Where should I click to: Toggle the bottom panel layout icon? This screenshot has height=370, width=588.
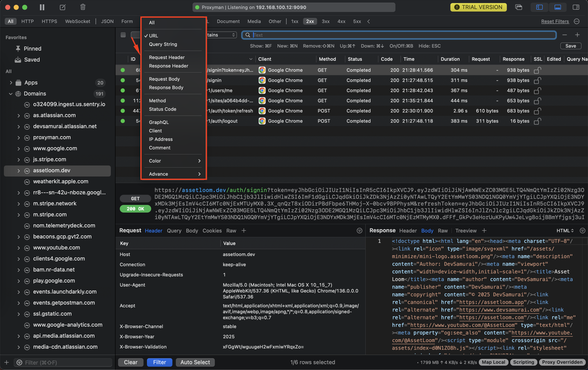558,7
